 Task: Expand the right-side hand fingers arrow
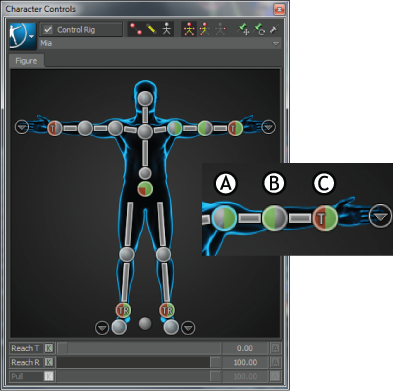269,127
